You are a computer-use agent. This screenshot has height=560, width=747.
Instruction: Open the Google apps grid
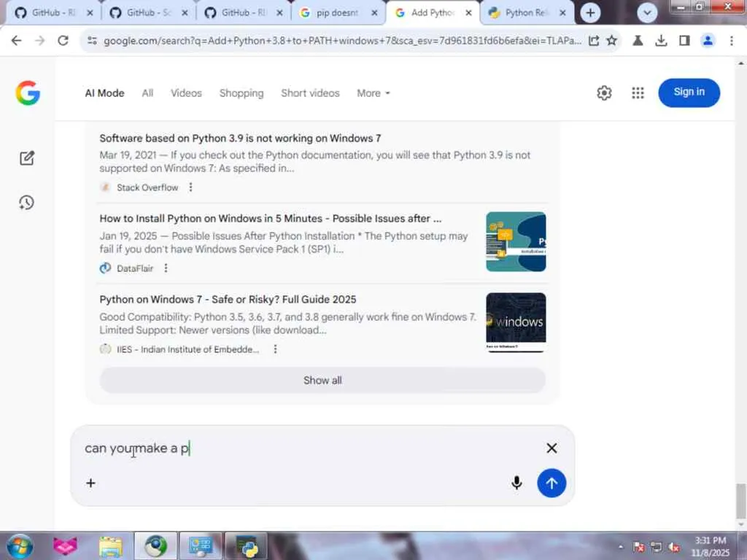coord(638,93)
